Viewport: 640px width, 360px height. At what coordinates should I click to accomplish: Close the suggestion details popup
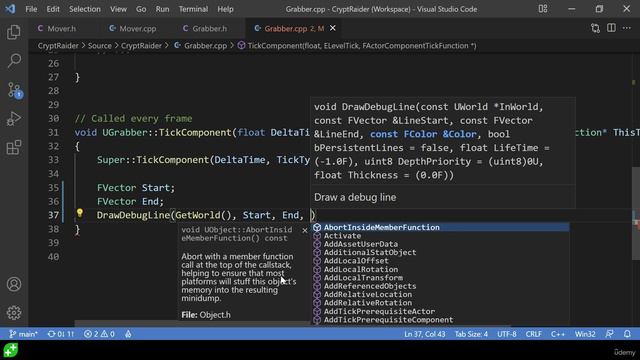click(304, 230)
